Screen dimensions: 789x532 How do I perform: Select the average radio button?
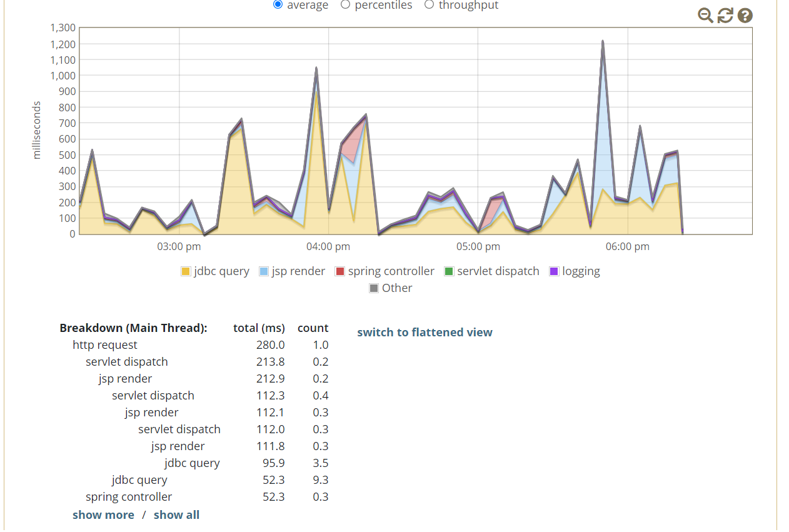tap(278, 5)
